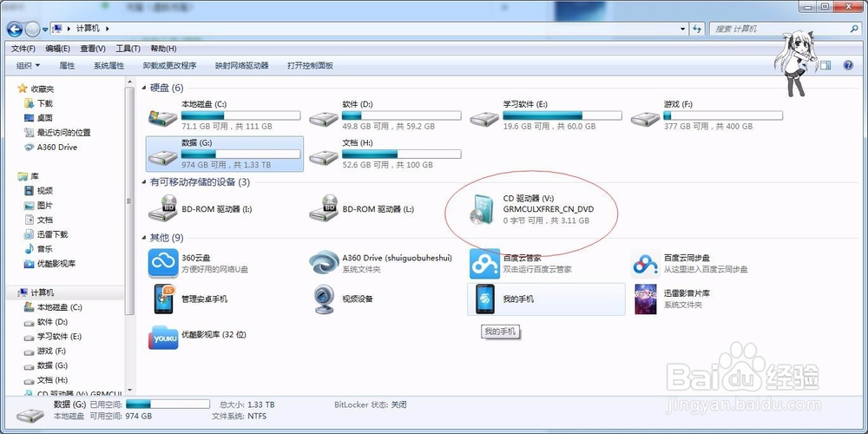Viewport: 868px width, 434px height.
Task: Open the 帮助(H) menu
Action: pyautogui.click(x=163, y=49)
